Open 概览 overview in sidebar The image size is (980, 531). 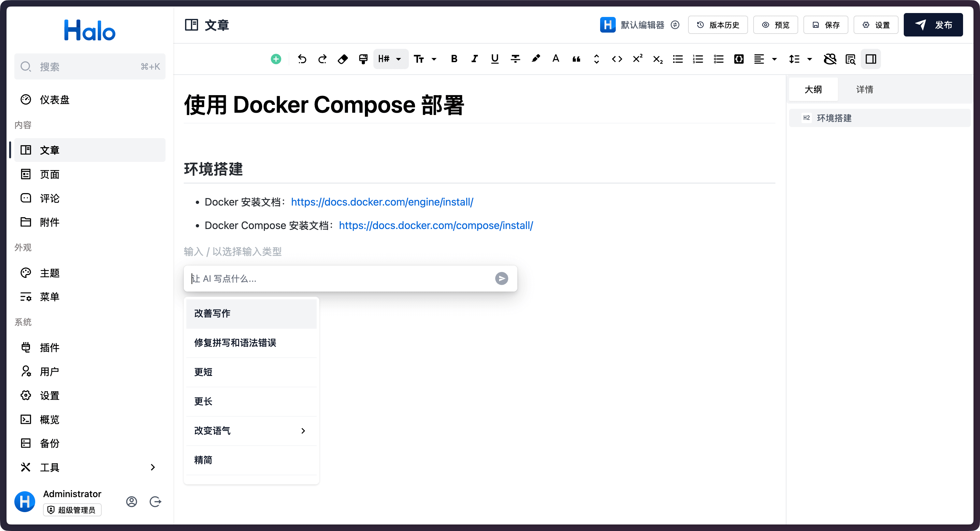90,420
